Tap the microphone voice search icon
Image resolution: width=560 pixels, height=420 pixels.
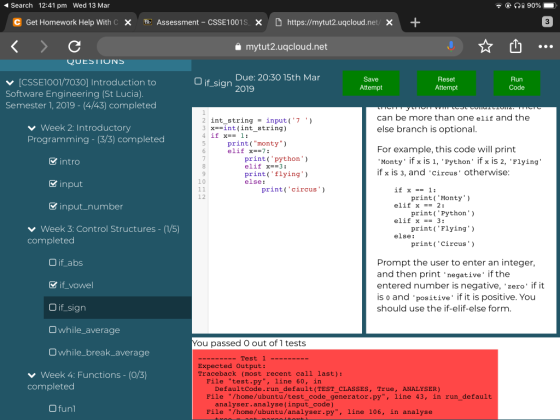click(451, 46)
